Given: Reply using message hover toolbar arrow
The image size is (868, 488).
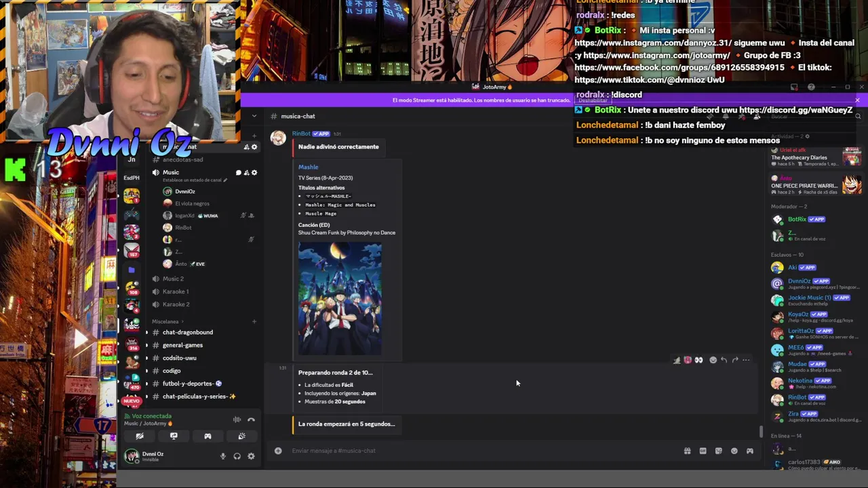Looking at the screenshot, I should (x=724, y=360).
